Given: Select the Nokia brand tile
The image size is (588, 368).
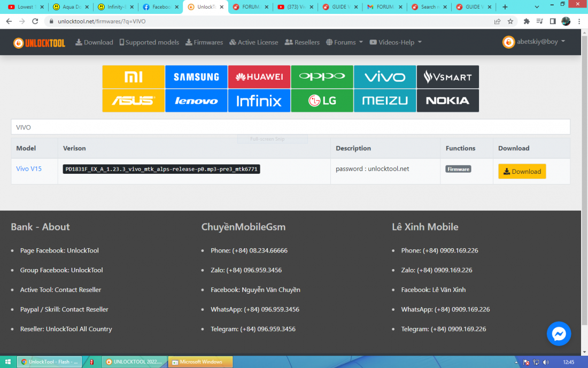Looking at the screenshot, I should click(448, 101).
